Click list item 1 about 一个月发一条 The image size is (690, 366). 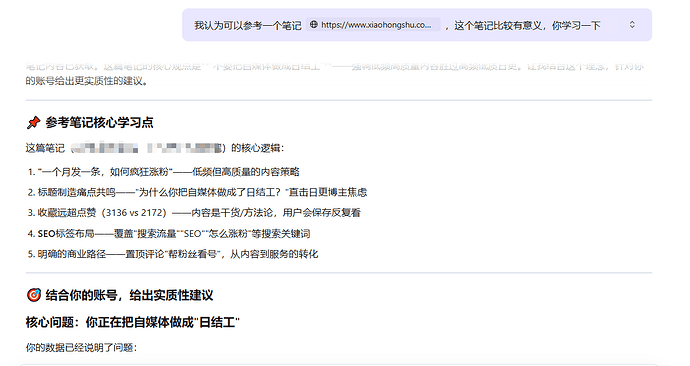pyautogui.click(x=164, y=172)
